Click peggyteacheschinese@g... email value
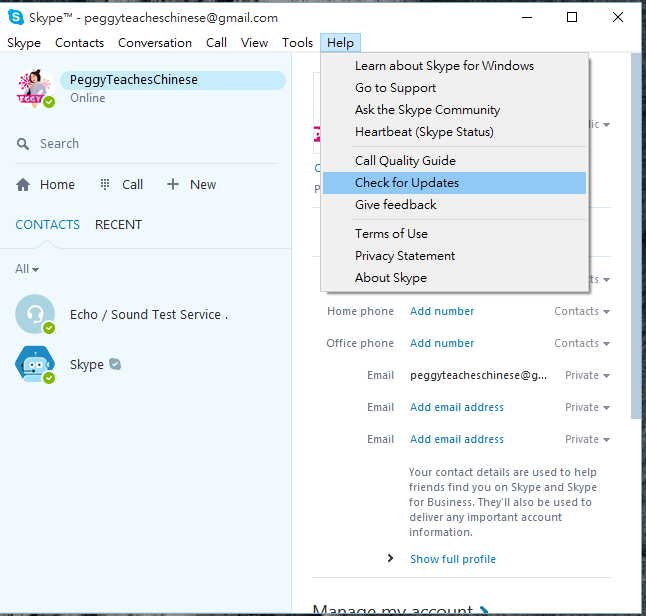646x616 pixels. 478,375
